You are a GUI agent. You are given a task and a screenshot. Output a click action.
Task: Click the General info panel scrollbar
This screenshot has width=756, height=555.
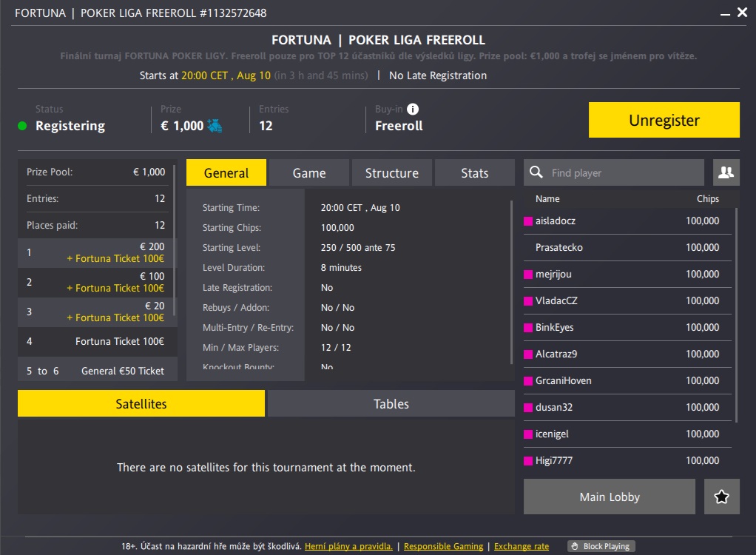[x=512, y=282]
